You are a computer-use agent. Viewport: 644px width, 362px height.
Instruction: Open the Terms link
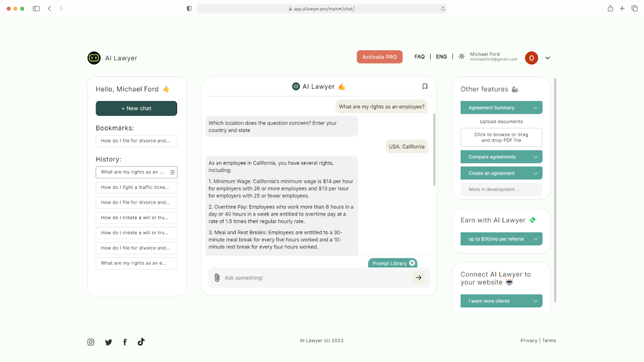[x=549, y=341]
